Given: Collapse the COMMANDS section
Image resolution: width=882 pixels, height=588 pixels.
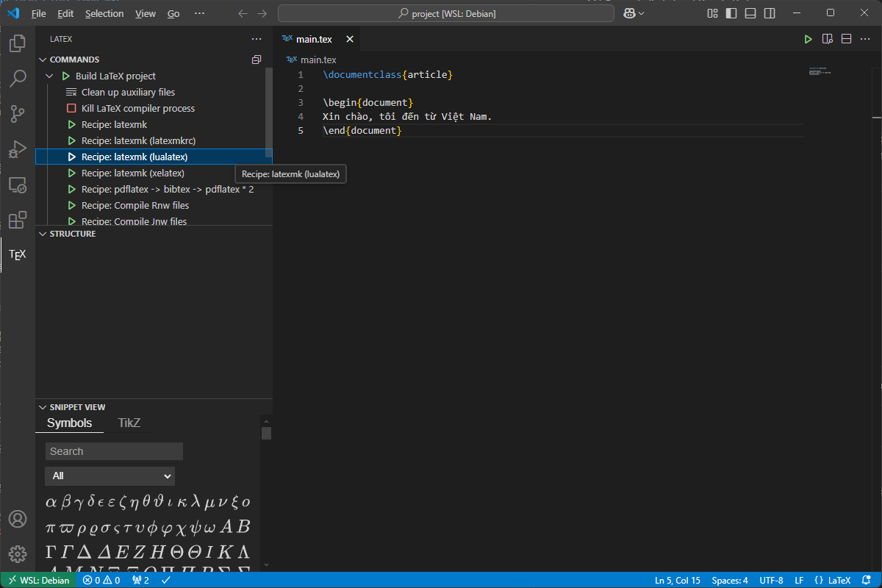Looking at the screenshot, I should coord(43,59).
